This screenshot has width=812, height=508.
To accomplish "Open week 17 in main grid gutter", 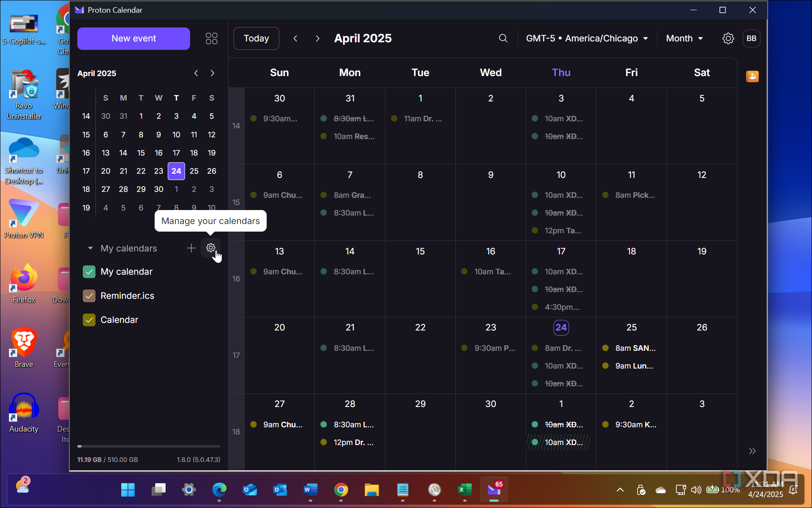I will (236, 355).
